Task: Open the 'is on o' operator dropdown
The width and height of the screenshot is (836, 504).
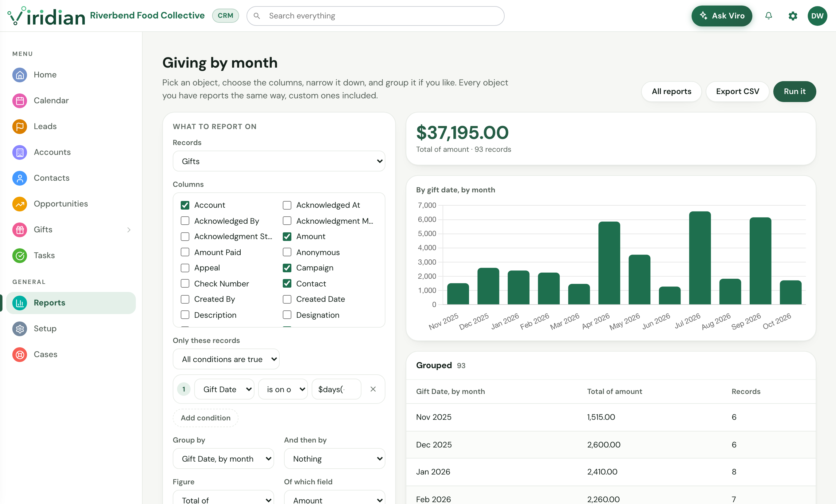Action: [x=283, y=389]
